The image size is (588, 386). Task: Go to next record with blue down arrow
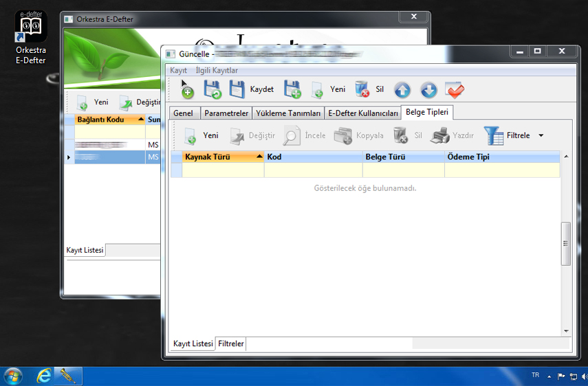[428, 90]
